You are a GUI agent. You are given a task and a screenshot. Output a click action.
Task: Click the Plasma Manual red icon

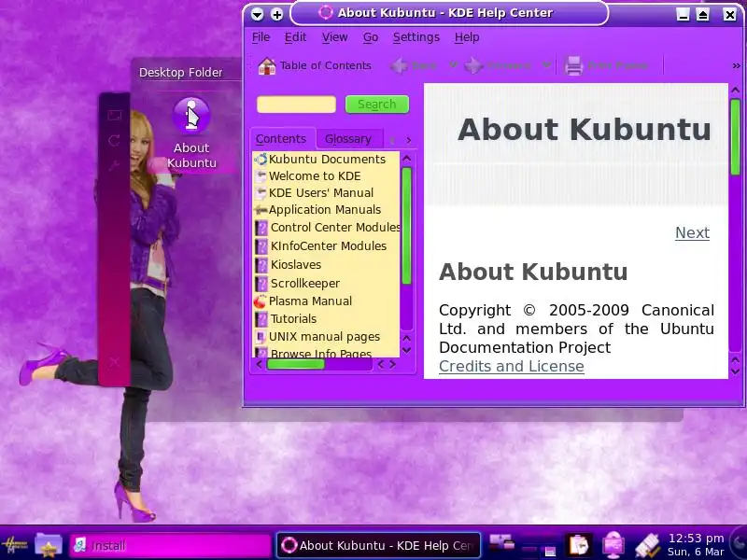pyautogui.click(x=261, y=301)
